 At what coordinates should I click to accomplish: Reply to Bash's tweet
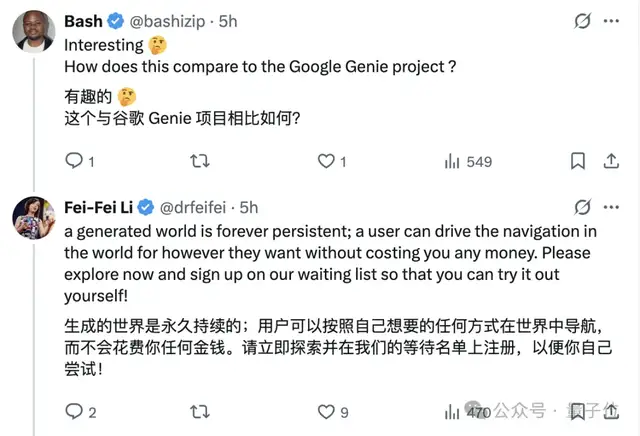74,161
